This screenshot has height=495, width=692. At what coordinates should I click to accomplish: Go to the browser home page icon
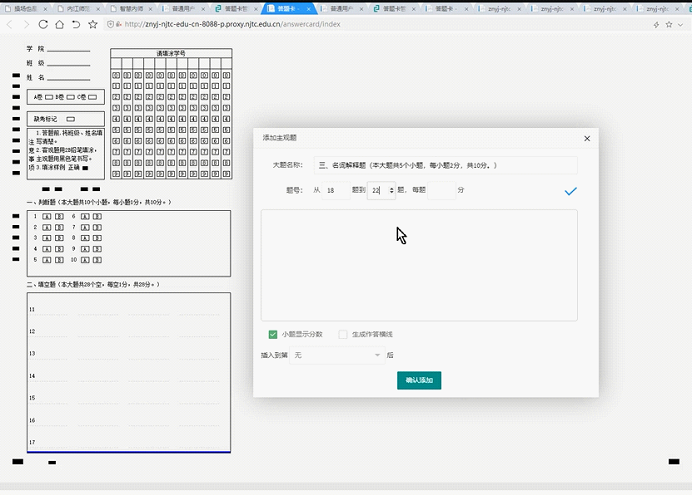click(x=60, y=24)
